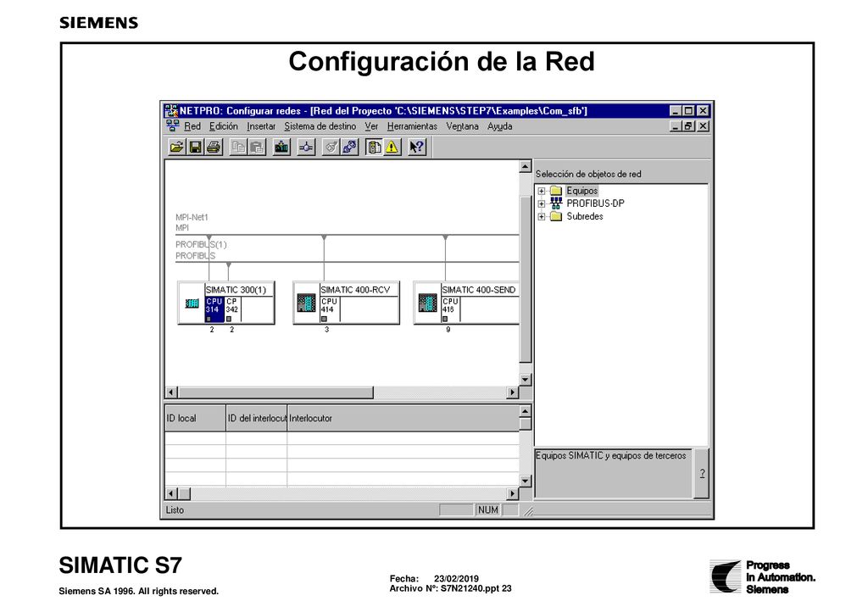This screenshot has height=601, width=868.
Task: Click the Print toolbar icon
Action: [214, 147]
